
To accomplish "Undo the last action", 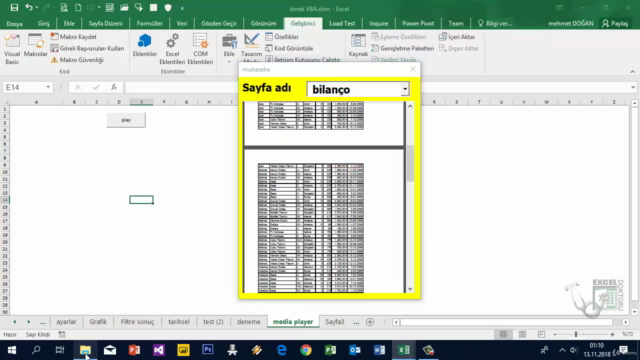I will pos(29,8).
